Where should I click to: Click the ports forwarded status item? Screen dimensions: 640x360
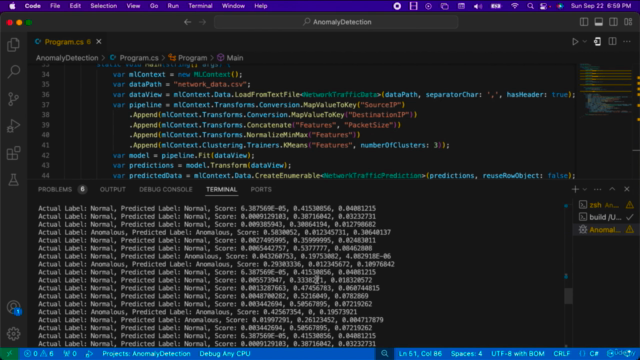coord(70,354)
